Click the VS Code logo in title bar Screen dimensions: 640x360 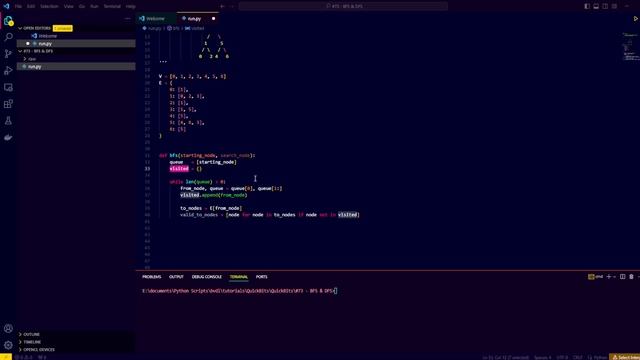6,6
